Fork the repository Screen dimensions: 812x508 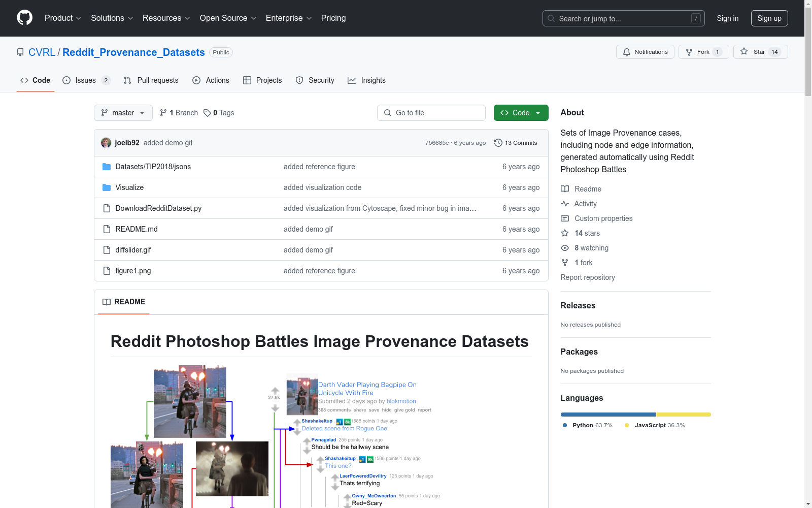click(x=703, y=52)
